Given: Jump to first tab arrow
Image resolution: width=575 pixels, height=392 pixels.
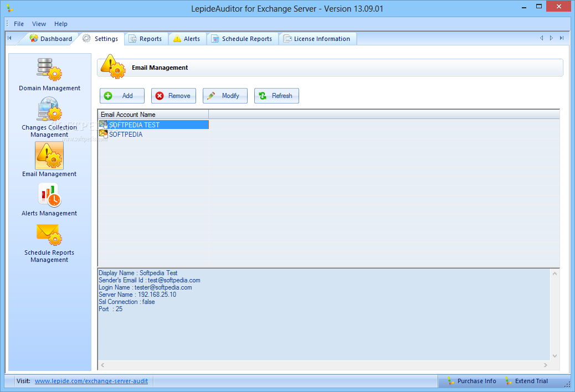Looking at the screenshot, I should (x=9, y=38).
